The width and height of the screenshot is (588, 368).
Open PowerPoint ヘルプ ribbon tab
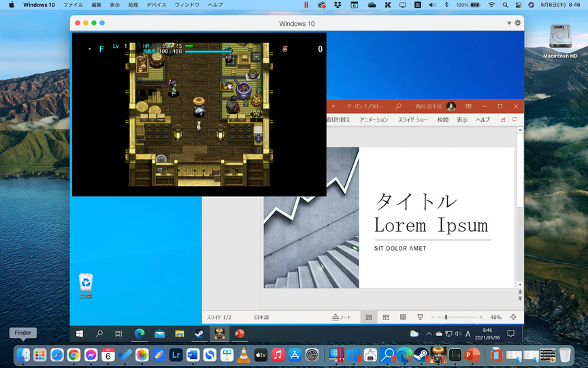(x=483, y=120)
